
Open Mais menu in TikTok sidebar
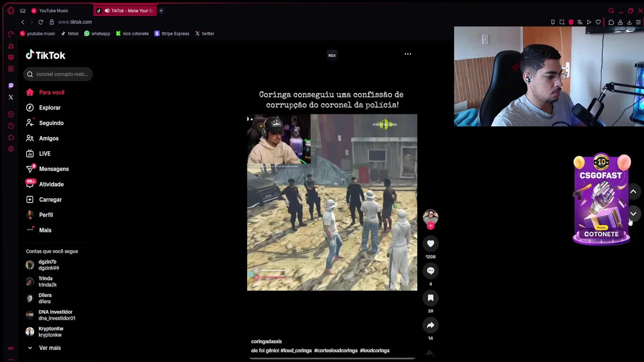tap(39, 230)
